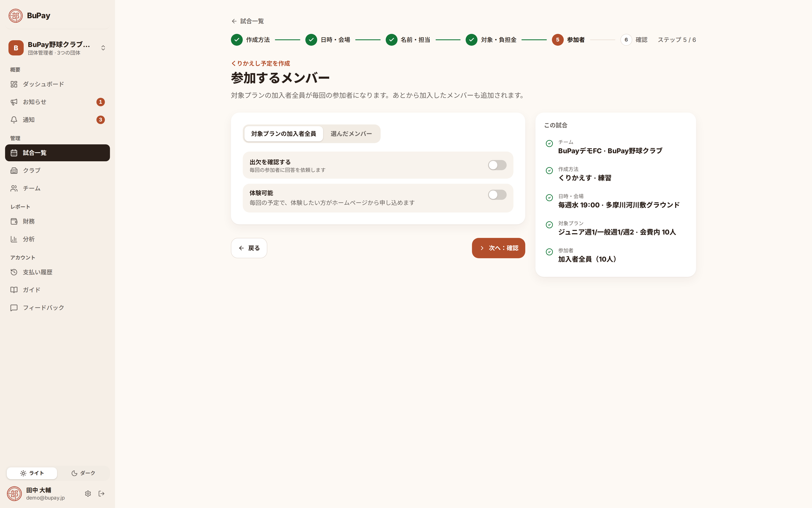Click the 通知 badge showing 3
This screenshot has width=812, height=508.
click(x=100, y=120)
